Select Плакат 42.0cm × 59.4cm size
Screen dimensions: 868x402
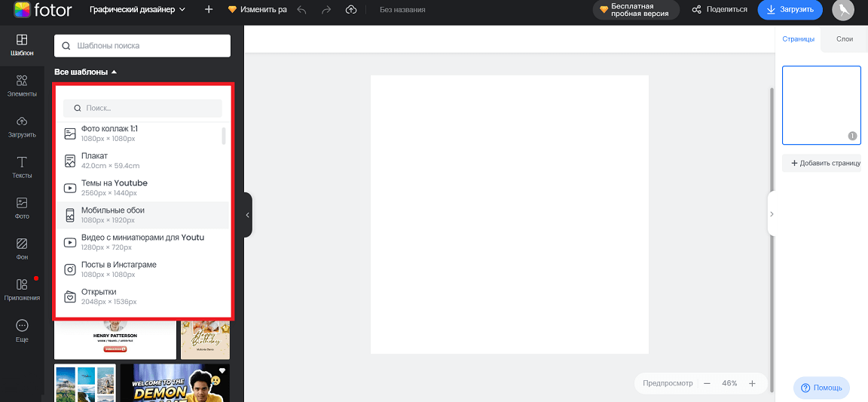143,161
